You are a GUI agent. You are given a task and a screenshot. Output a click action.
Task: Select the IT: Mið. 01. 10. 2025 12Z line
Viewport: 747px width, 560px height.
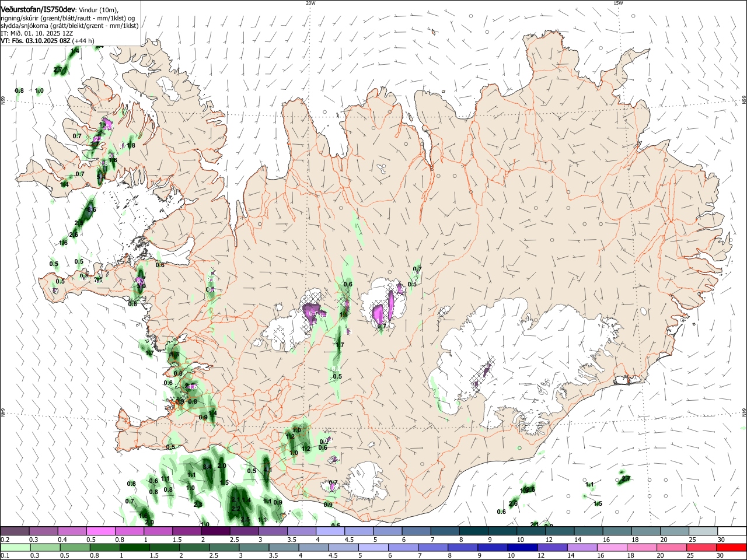pyautogui.click(x=37, y=33)
